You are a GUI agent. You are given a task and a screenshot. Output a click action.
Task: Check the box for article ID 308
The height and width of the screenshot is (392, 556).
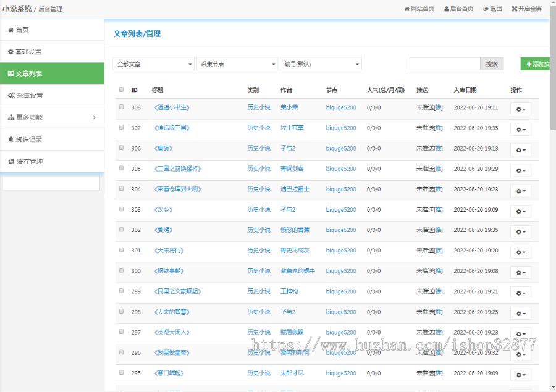[121, 107]
